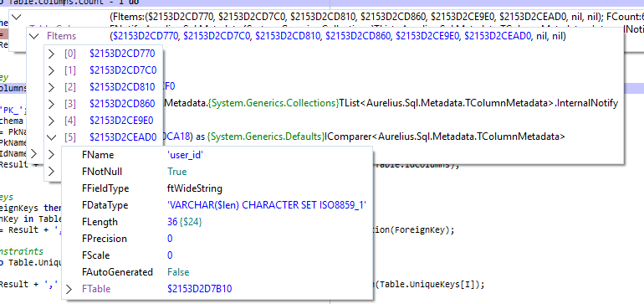
Task: Select address $2153D2CE9E0 in item [4]
Action: (121, 121)
